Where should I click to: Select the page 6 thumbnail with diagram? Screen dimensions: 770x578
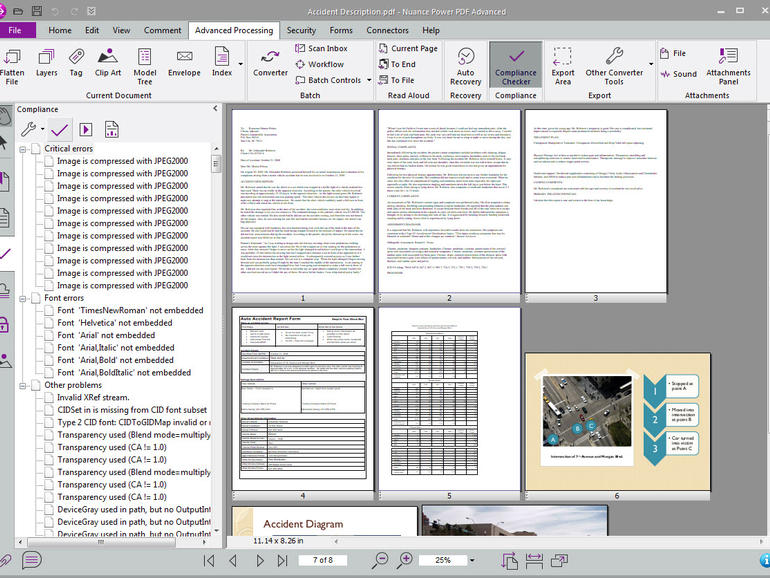click(617, 421)
